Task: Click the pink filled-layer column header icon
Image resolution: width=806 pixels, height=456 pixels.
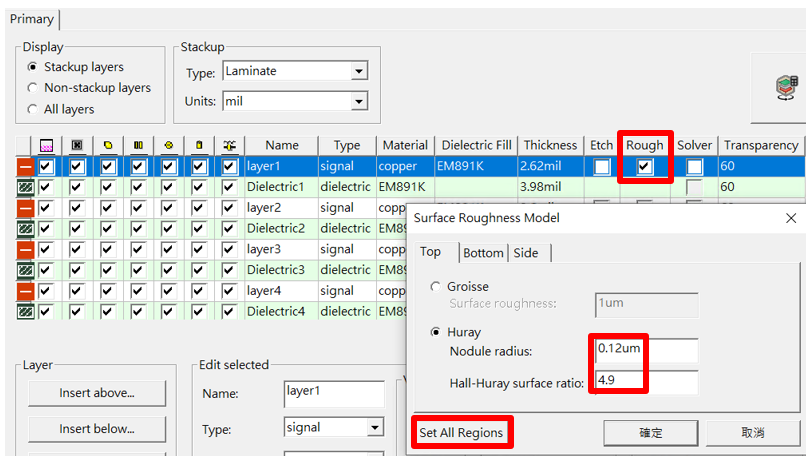Action: tap(46, 146)
